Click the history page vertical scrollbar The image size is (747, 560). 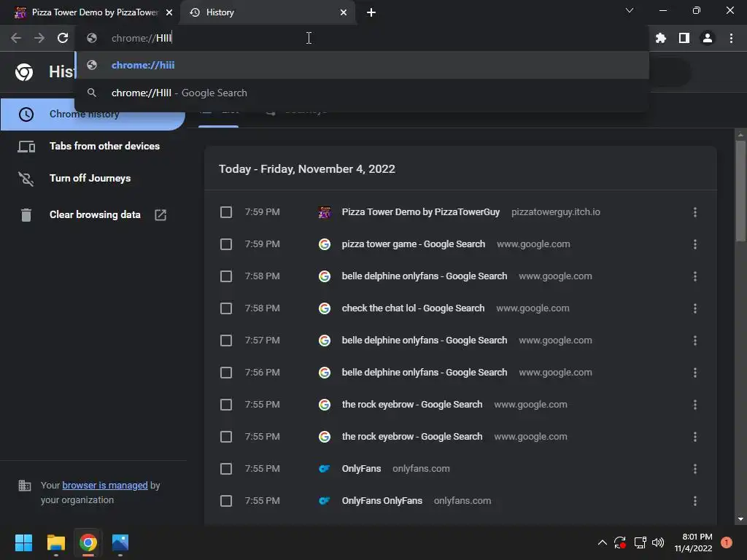click(740, 191)
